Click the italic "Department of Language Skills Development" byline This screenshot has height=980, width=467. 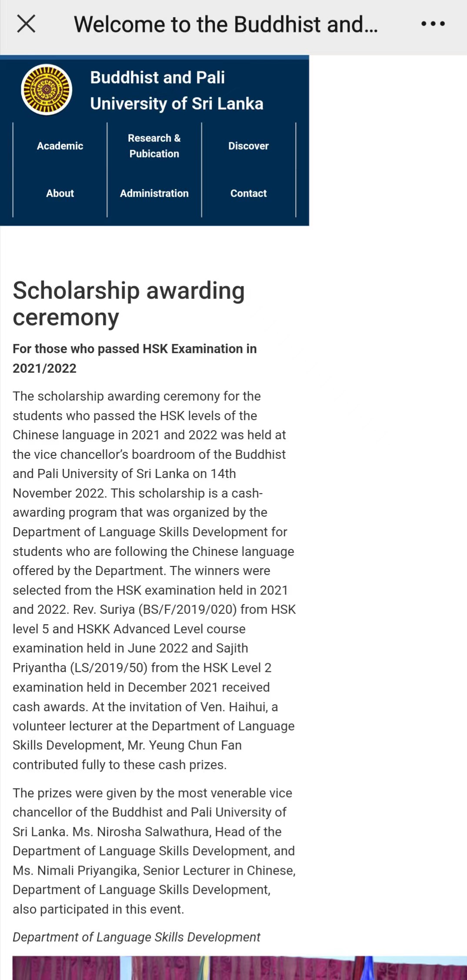point(137,937)
